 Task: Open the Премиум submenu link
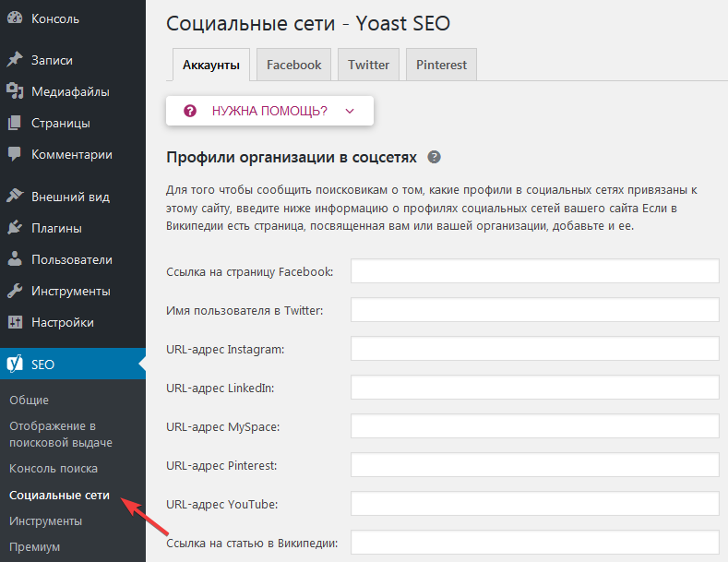click(34, 546)
